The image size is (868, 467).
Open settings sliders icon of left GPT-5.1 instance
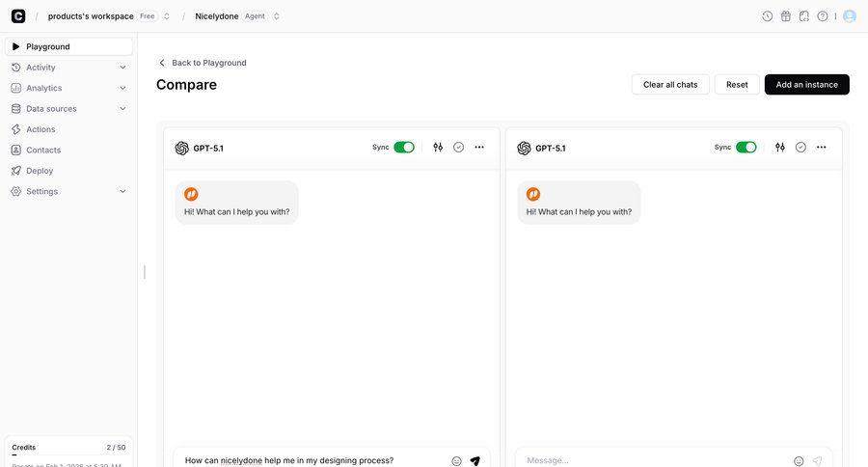438,147
